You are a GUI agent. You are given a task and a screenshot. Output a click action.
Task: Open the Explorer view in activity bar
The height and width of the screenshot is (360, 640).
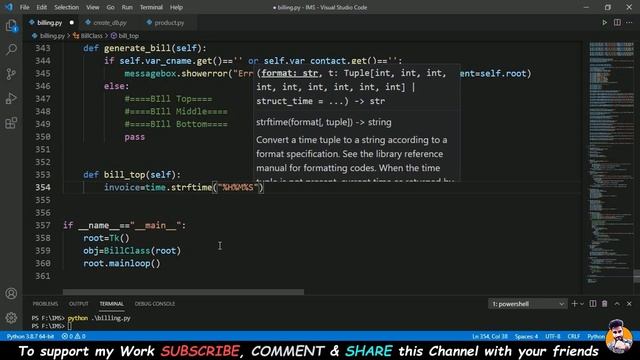[x=11, y=26]
